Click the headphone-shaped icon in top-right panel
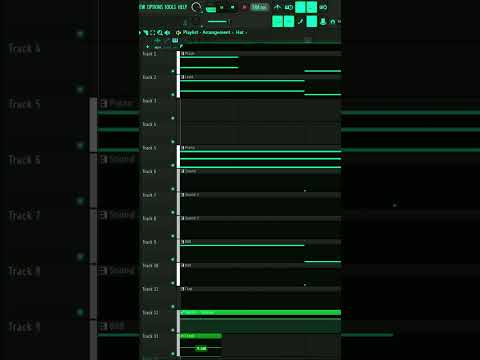 pos(332,22)
